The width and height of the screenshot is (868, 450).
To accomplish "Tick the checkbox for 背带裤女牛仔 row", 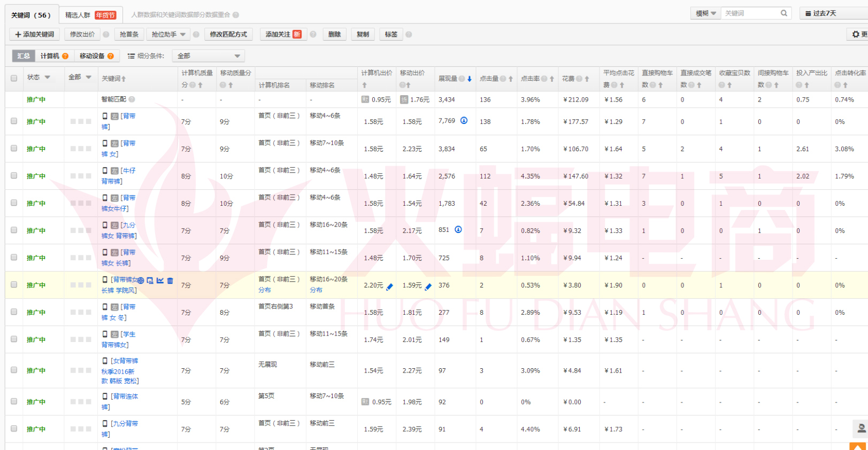I will tap(14, 203).
